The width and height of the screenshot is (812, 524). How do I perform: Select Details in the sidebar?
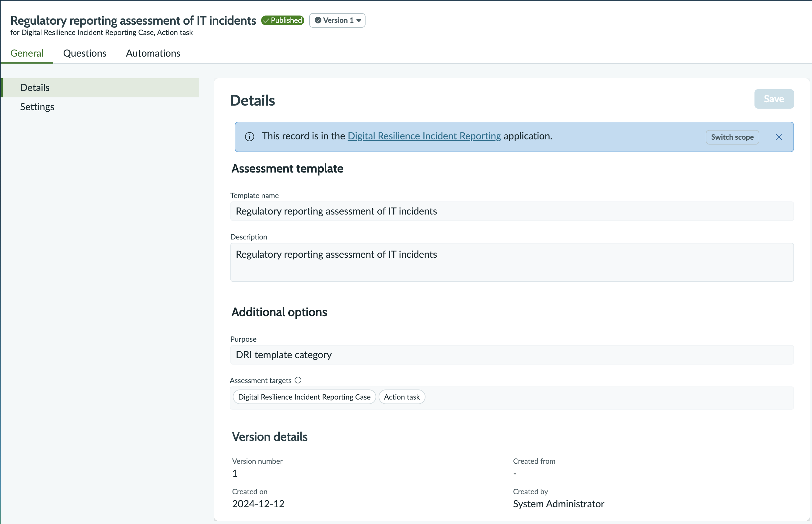(x=100, y=88)
